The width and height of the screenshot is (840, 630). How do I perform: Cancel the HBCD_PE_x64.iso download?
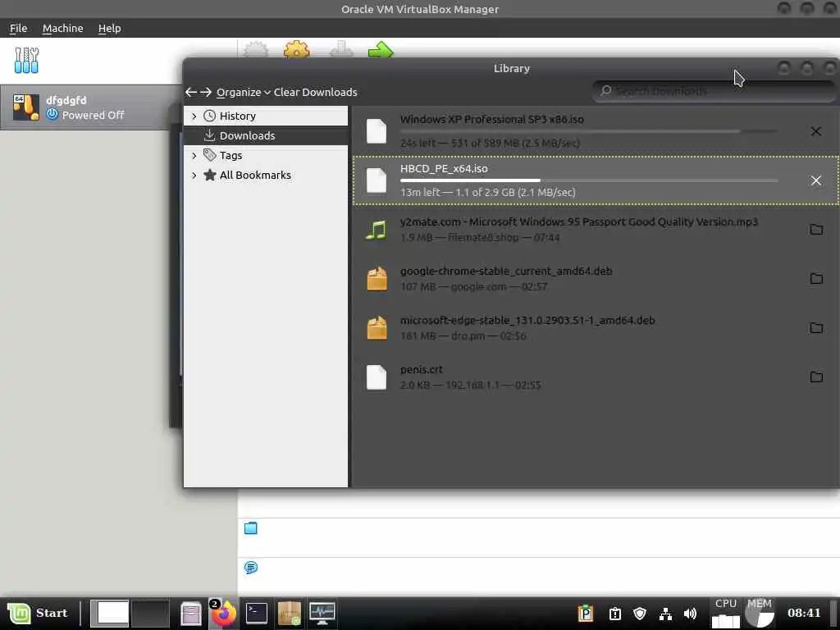tap(815, 180)
